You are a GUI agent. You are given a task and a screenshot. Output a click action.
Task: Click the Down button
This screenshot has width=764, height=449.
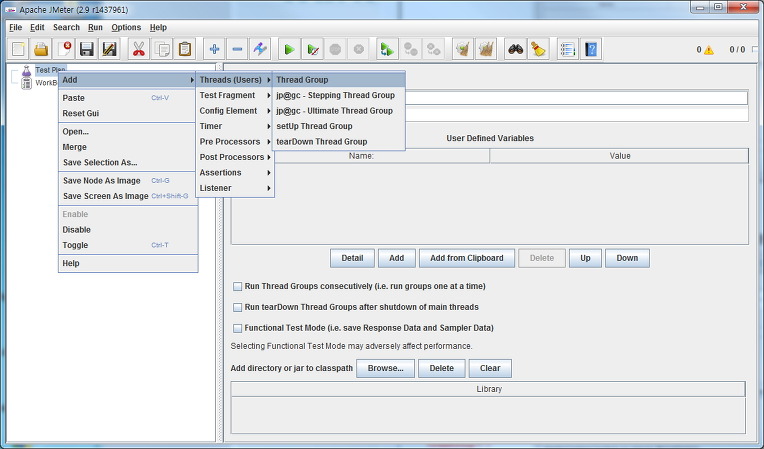click(x=627, y=258)
